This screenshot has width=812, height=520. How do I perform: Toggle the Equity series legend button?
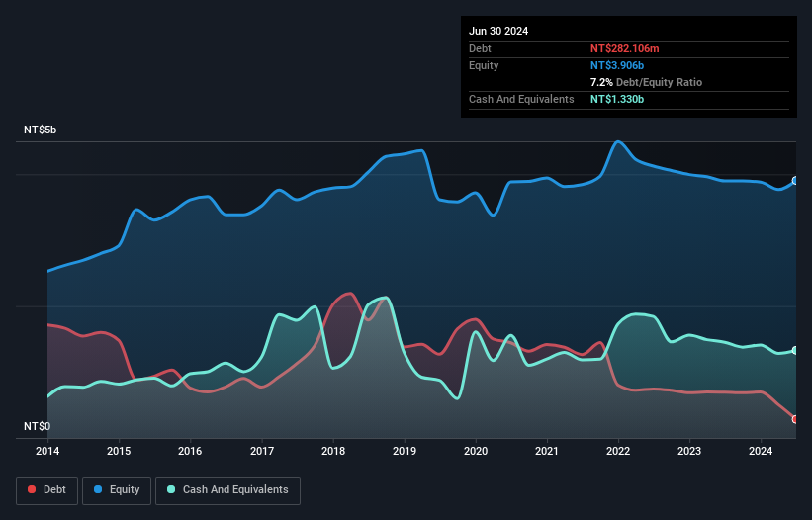tap(117, 490)
